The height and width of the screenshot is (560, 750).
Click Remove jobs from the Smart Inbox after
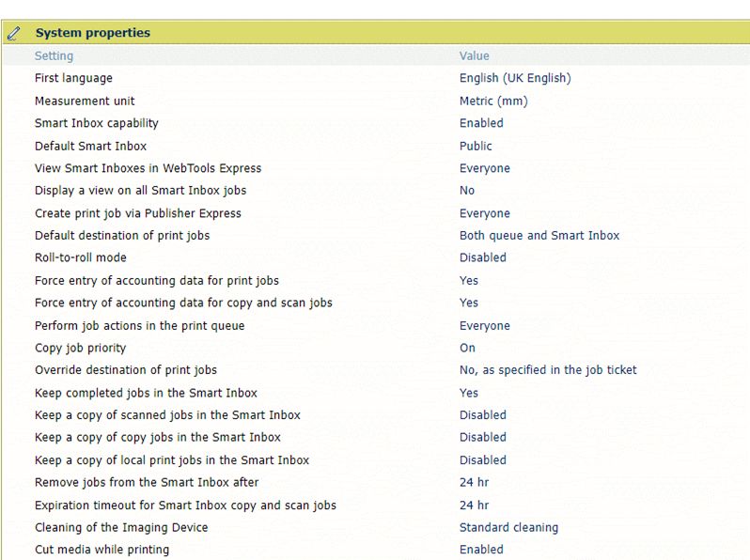point(147,482)
